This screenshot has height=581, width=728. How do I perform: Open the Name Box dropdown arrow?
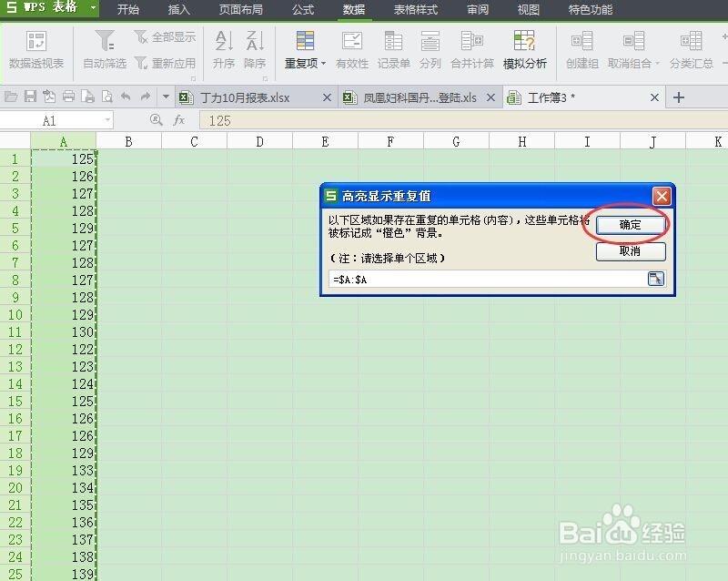(x=108, y=119)
